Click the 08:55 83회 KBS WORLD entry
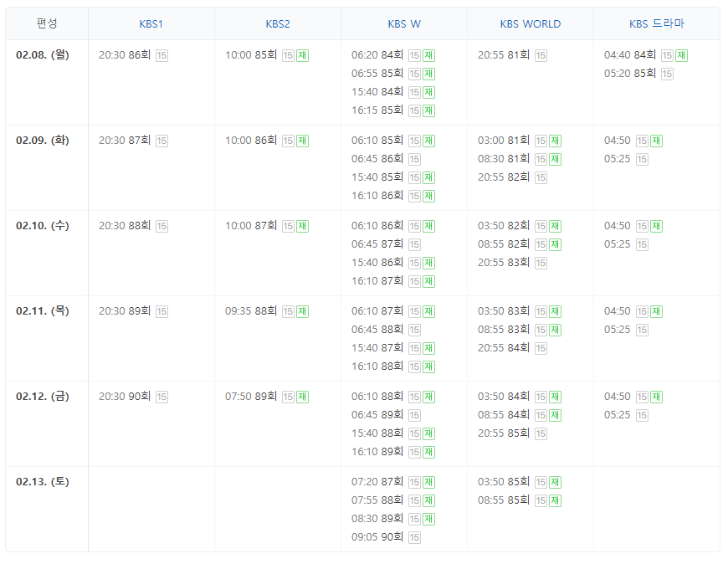Screen dimensions: 728x564 click(x=503, y=330)
